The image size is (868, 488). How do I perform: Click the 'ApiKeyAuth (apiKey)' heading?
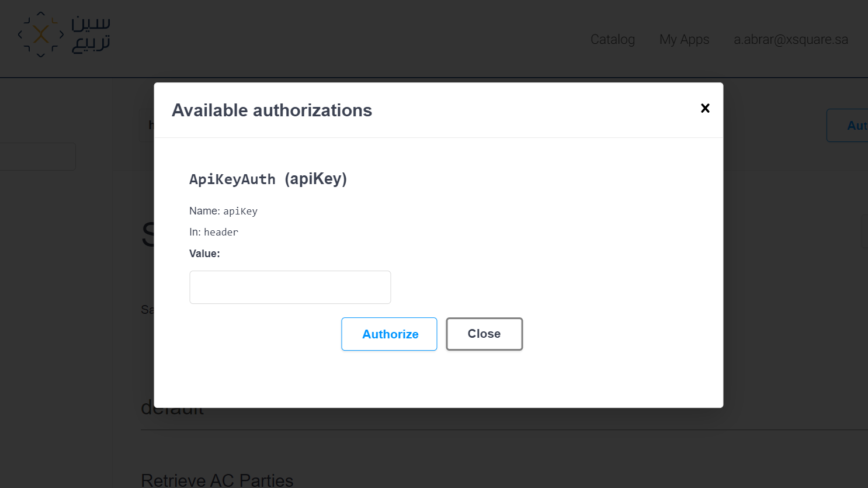268,179
